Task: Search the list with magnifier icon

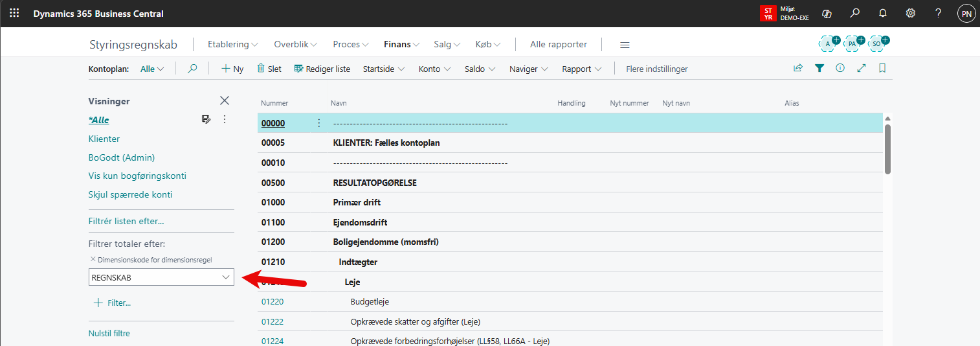Action: click(x=192, y=69)
